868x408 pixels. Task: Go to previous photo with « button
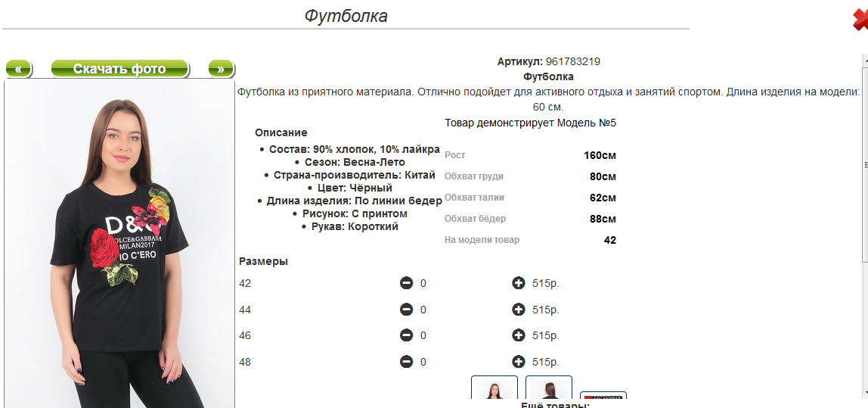click(x=19, y=69)
